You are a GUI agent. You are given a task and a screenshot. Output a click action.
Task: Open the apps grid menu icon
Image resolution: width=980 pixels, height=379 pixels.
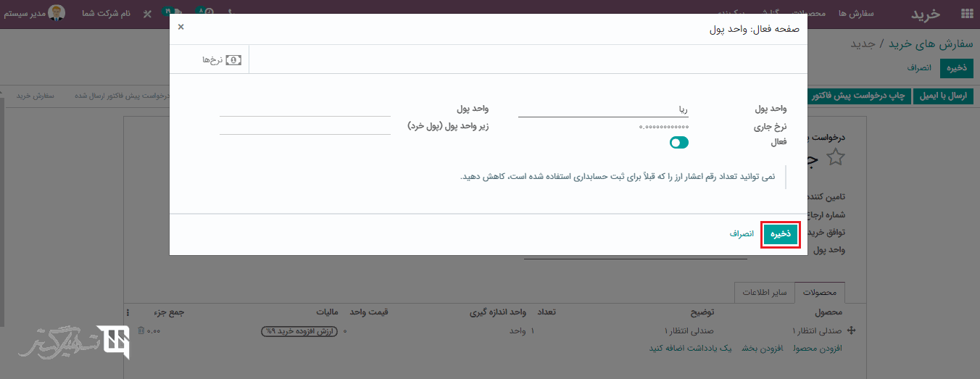[966, 13]
